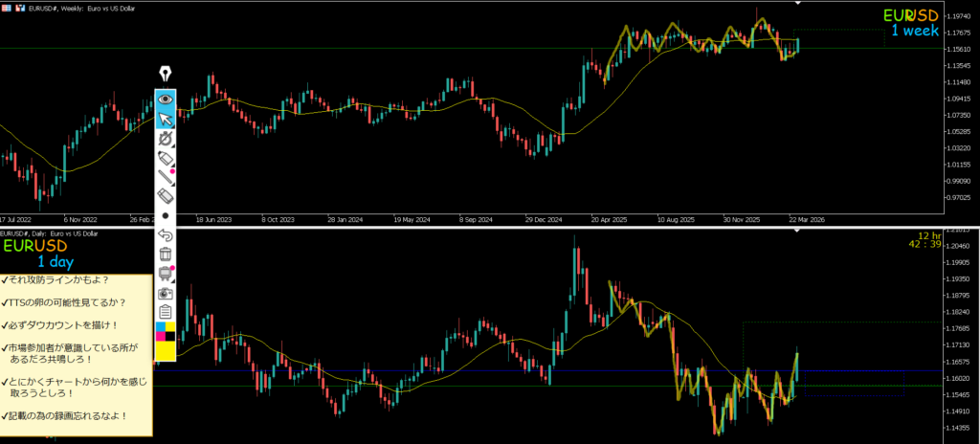Choose the highlighter marker tool

tap(166, 158)
